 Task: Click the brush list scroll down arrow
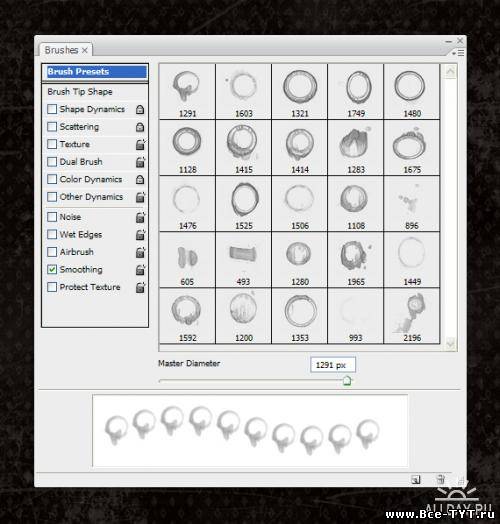pos(451,343)
